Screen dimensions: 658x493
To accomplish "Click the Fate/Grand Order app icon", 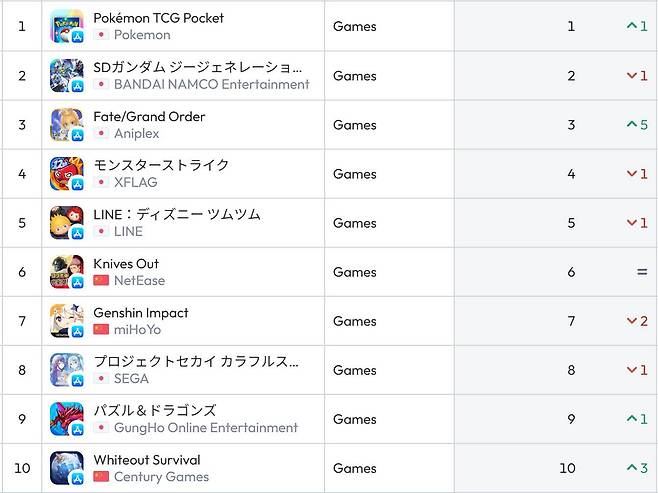I will pyautogui.click(x=67, y=125).
